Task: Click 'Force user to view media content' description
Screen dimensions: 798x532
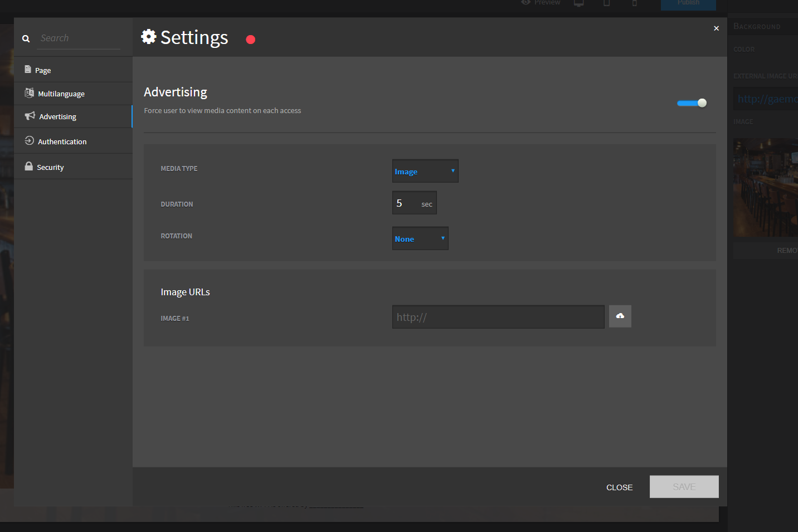Action: tap(222, 110)
